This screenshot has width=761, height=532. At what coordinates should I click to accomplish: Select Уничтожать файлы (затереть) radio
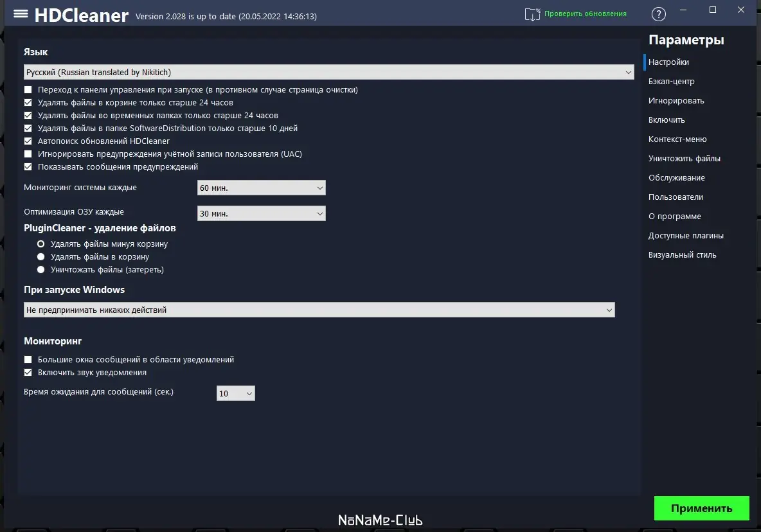[x=40, y=270]
